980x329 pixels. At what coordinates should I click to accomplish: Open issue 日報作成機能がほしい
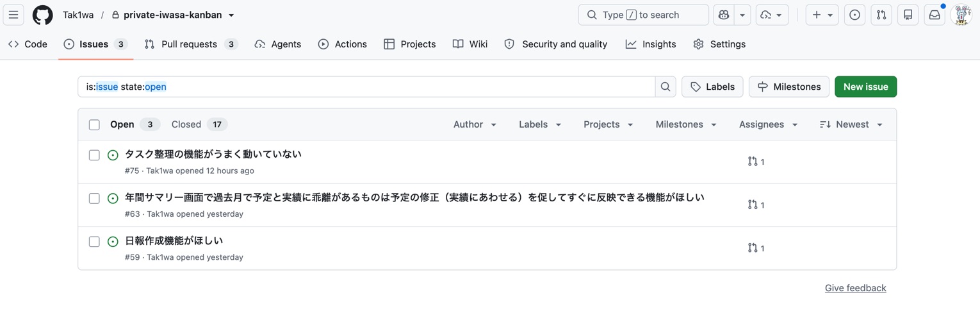[x=174, y=240]
